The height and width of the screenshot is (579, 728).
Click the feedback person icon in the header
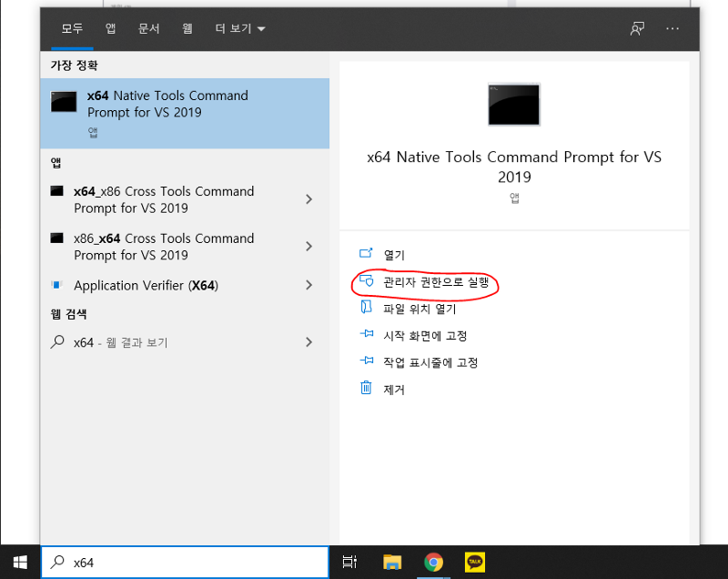tap(637, 29)
